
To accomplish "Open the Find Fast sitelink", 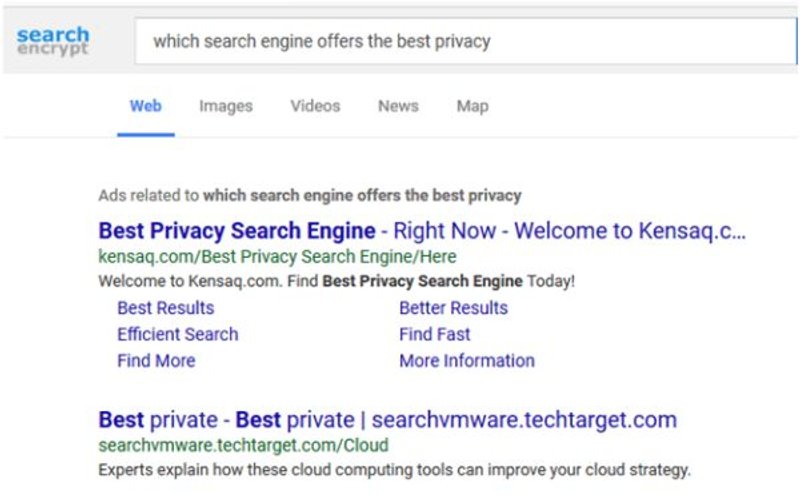I will pyautogui.click(x=434, y=334).
